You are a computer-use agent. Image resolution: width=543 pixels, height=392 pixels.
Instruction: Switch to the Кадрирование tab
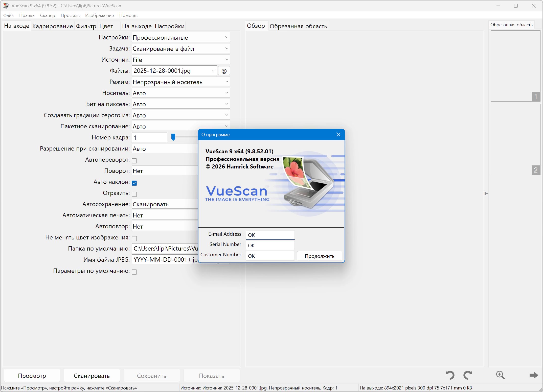coord(53,26)
